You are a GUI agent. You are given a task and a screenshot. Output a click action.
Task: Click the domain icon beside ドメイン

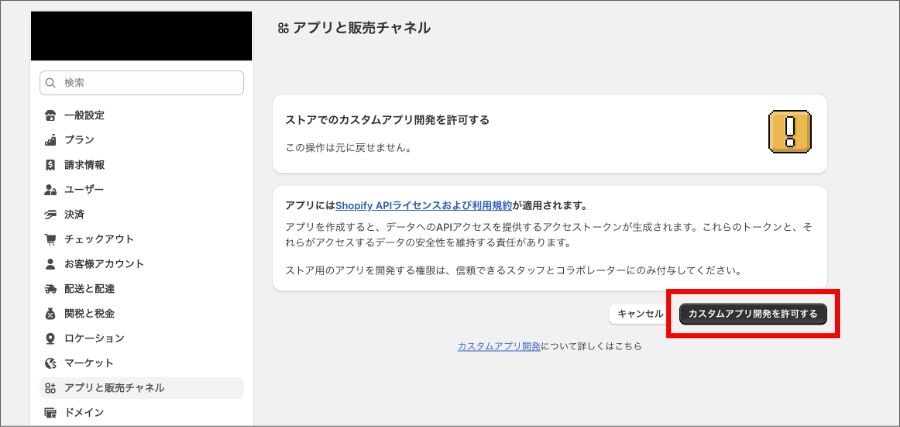51,413
